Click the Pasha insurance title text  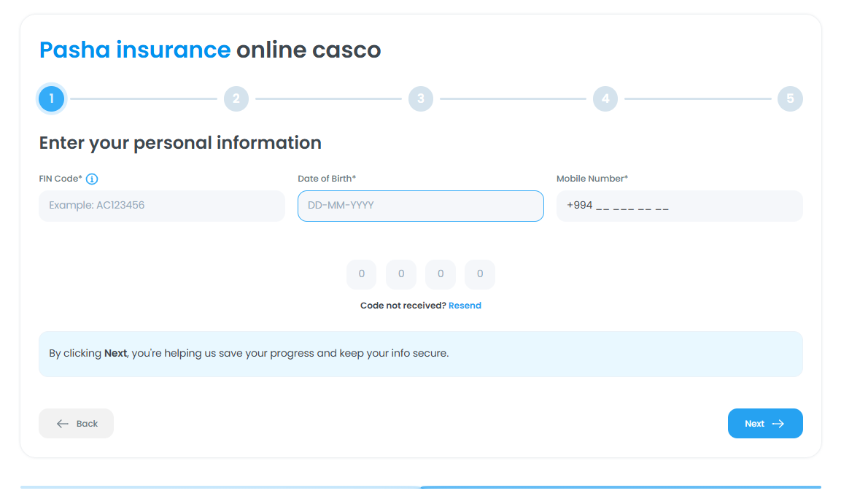point(135,50)
